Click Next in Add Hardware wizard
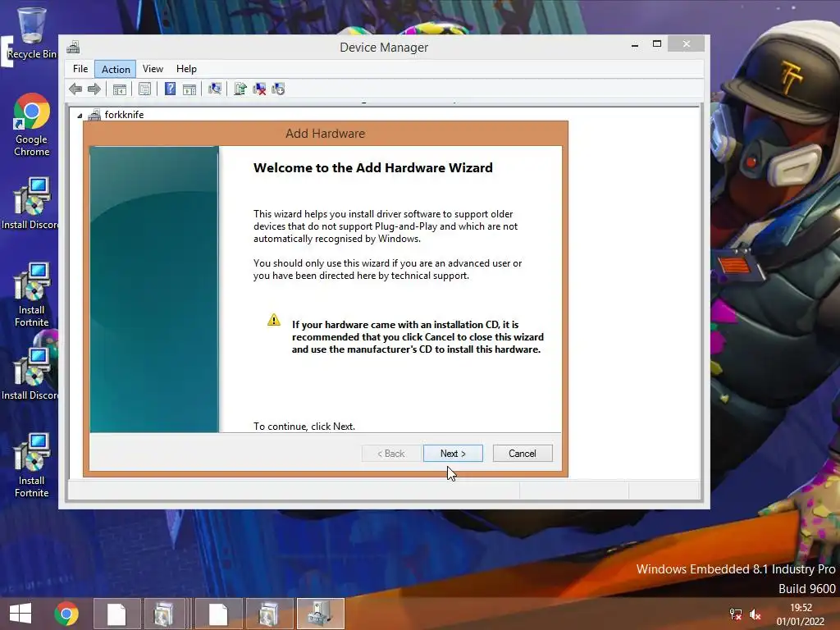Viewport: 840px width, 630px height. (x=453, y=453)
